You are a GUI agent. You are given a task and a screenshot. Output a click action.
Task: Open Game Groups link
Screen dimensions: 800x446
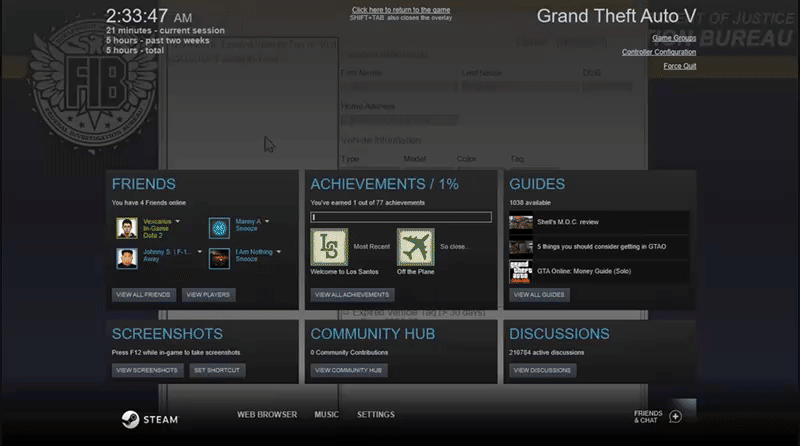674,38
